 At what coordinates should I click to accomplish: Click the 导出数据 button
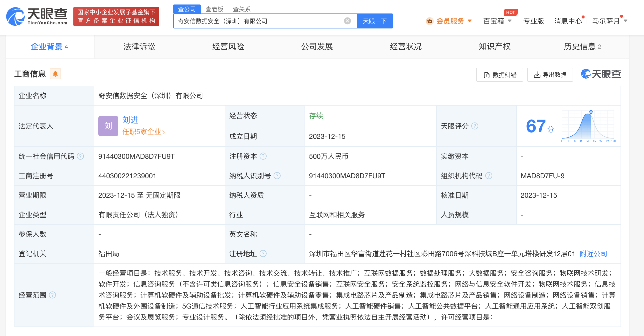(x=550, y=74)
